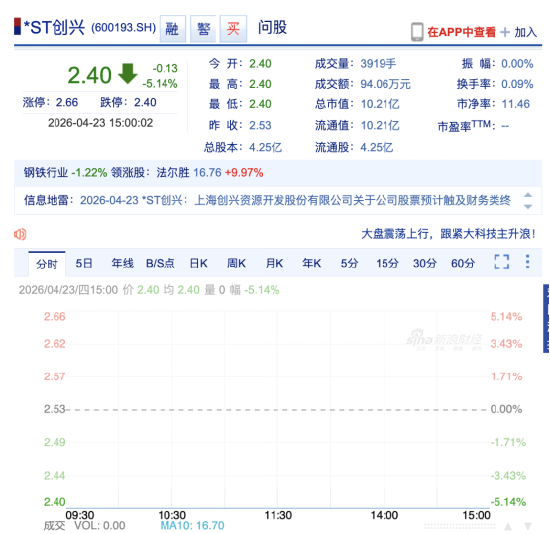Click the *ST创兴 stock name title
The width and height of the screenshot is (550, 534).
[54, 27]
